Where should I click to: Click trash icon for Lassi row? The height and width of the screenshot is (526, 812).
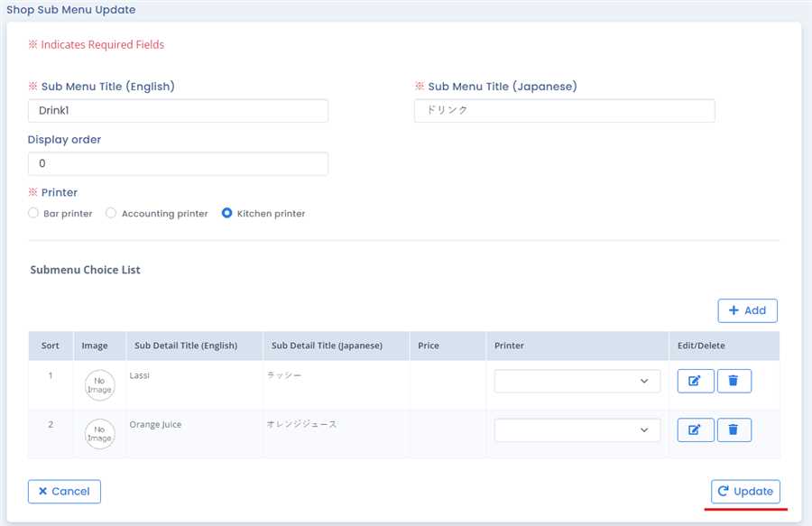[734, 381]
